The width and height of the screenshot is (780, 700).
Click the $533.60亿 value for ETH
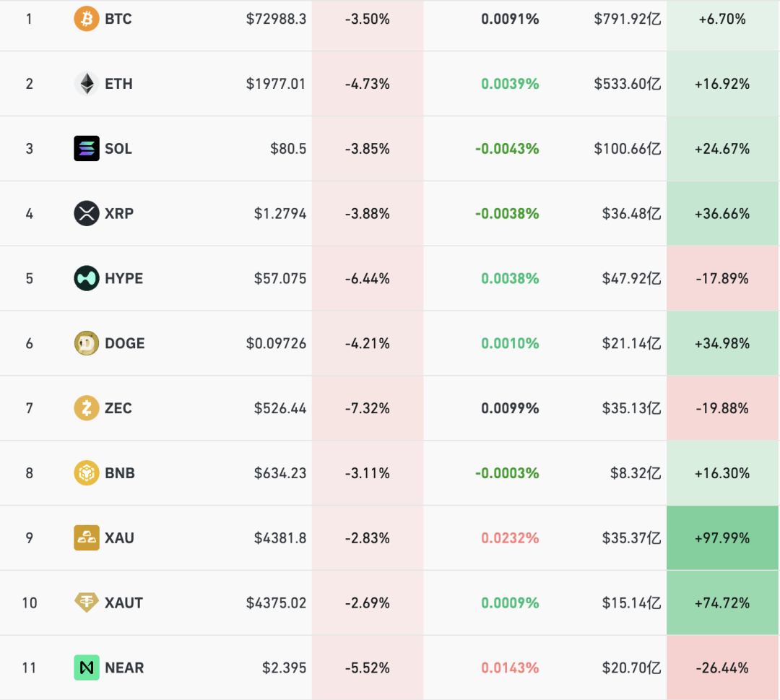(628, 84)
